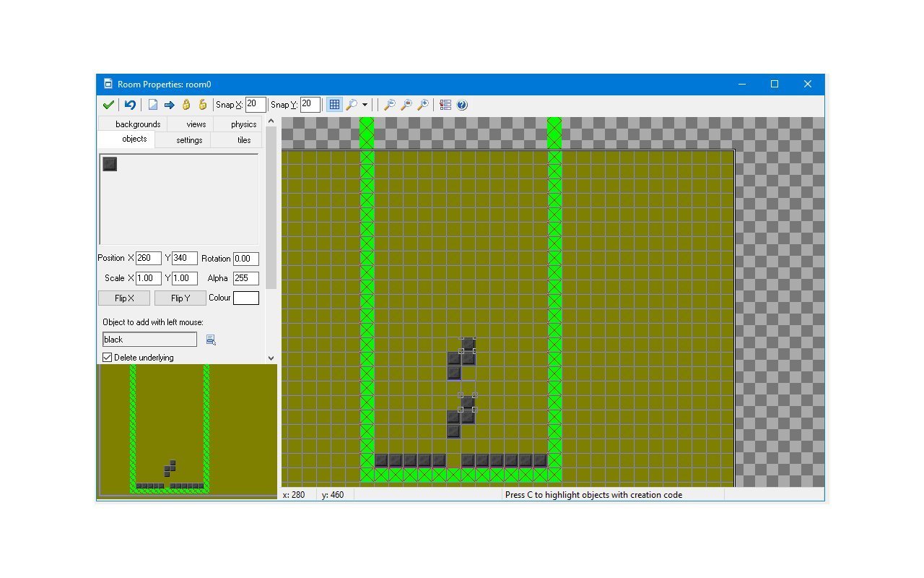Zoom in on the room view

(x=423, y=105)
